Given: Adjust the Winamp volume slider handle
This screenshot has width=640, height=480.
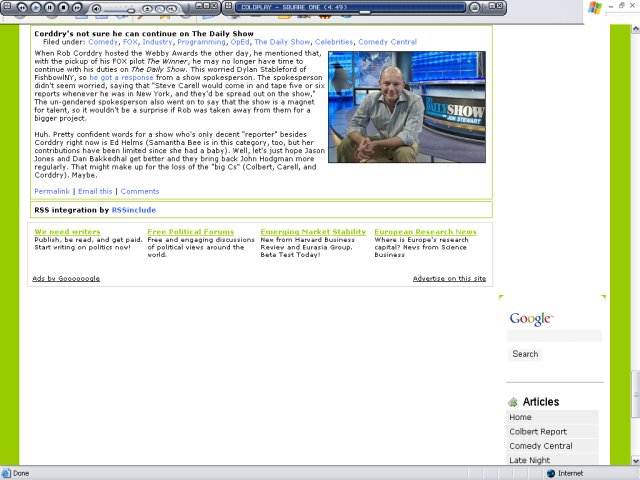Looking at the screenshot, I should point(131,11).
